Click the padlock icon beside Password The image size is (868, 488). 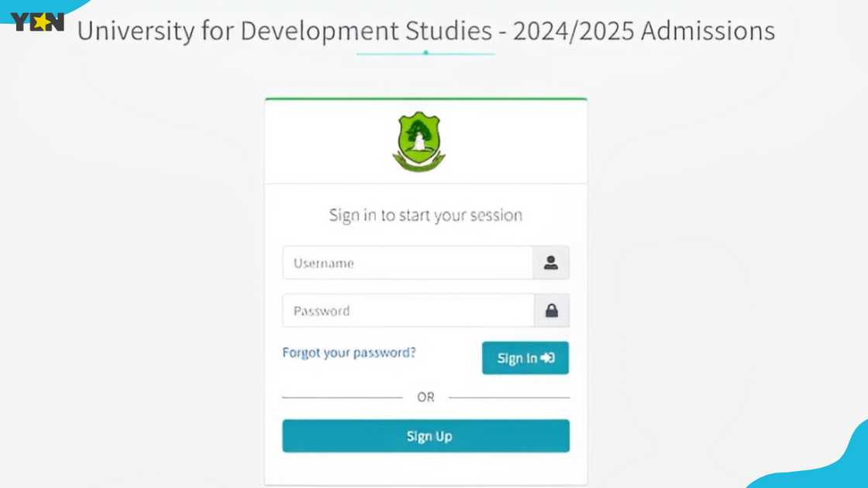point(551,311)
